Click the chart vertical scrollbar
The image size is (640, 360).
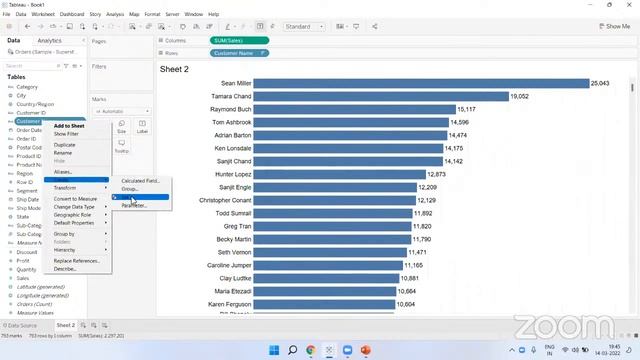(x=632, y=88)
